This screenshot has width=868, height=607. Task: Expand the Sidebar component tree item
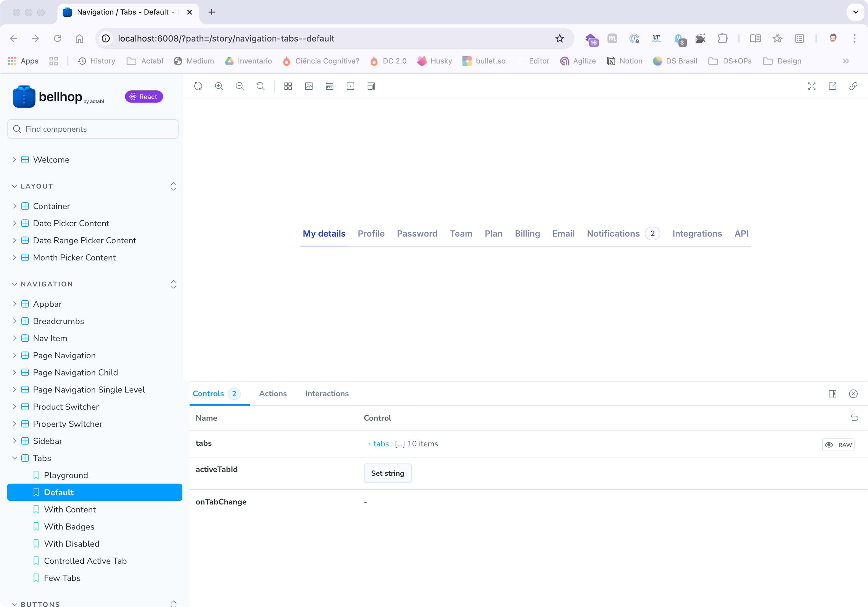(14, 441)
